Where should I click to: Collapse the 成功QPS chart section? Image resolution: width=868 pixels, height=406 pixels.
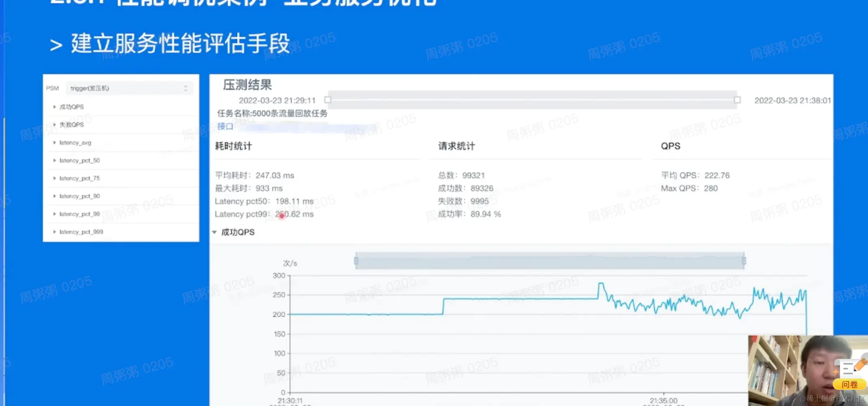tap(215, 232)
